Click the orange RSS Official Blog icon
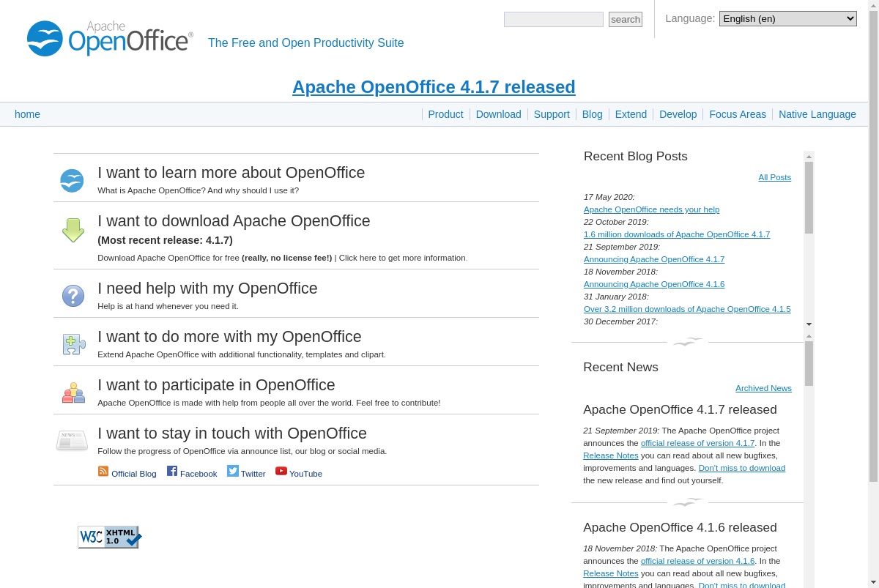 click(103, 471)
